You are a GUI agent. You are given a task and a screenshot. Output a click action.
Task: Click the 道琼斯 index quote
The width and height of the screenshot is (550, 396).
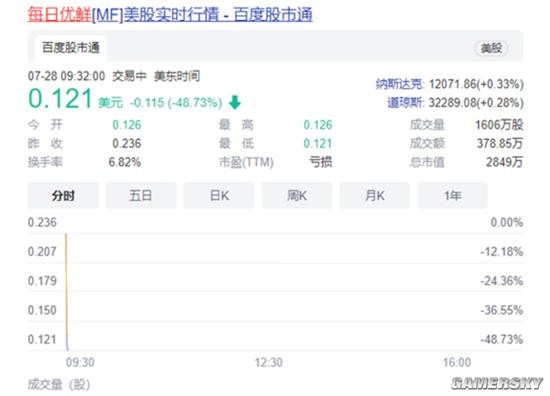(455, 103)
